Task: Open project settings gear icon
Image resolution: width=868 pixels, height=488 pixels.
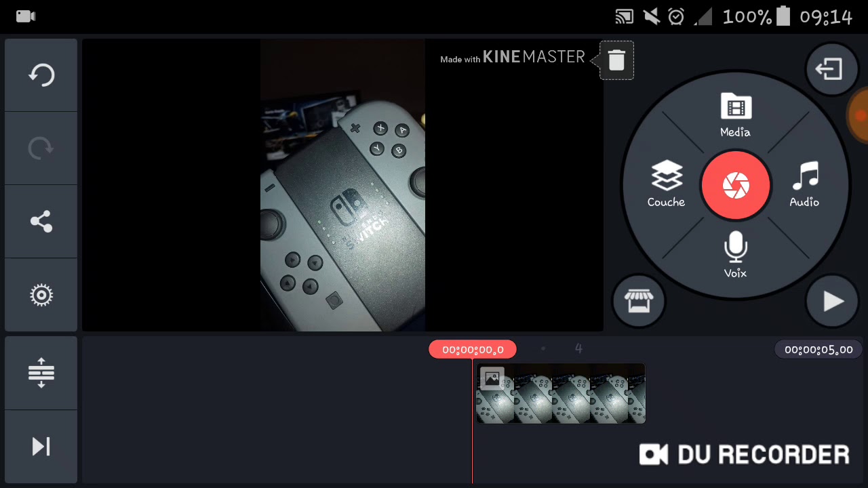Action: coord(41,296)
